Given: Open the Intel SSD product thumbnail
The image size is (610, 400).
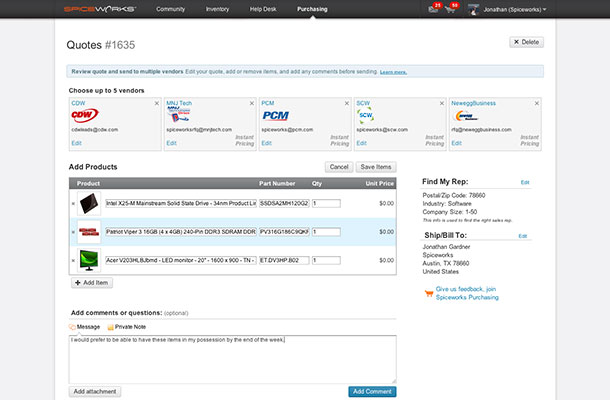Looking at the screenshot, I should [x=89, y=204].
